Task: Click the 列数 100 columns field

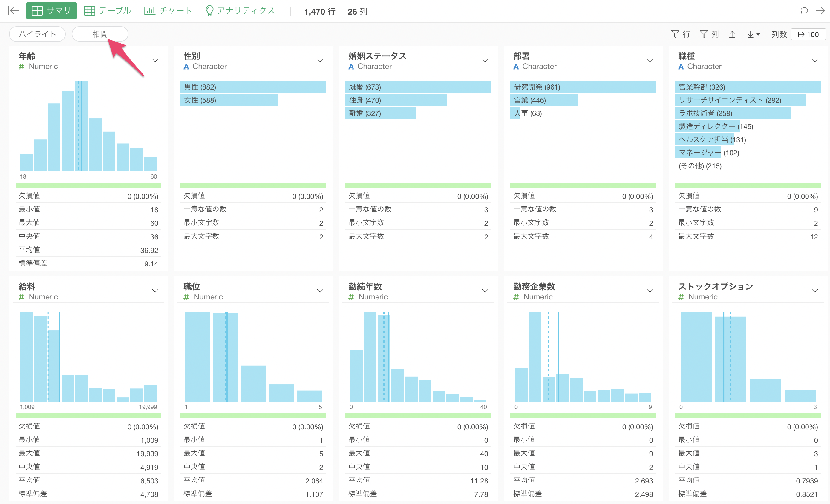Action: [808, 34]
